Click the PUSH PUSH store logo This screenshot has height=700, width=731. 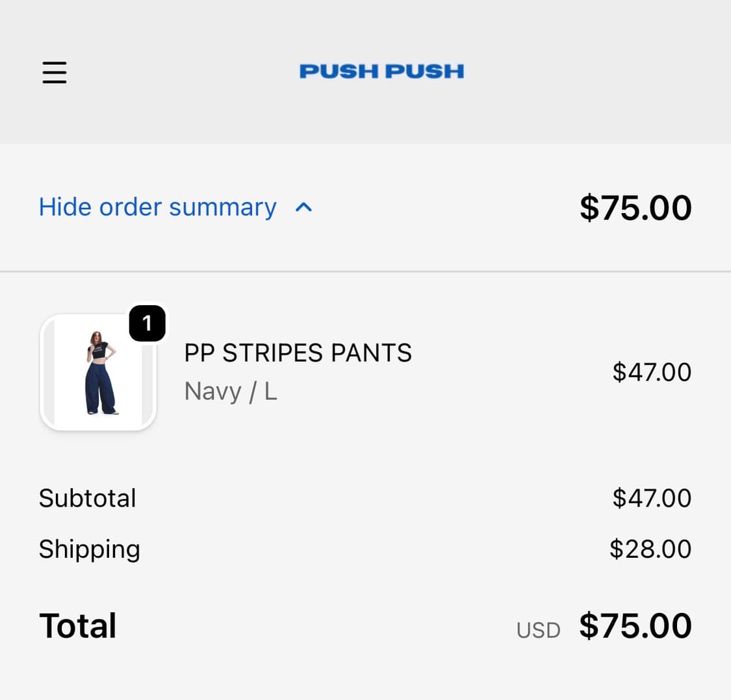point(381,71)
